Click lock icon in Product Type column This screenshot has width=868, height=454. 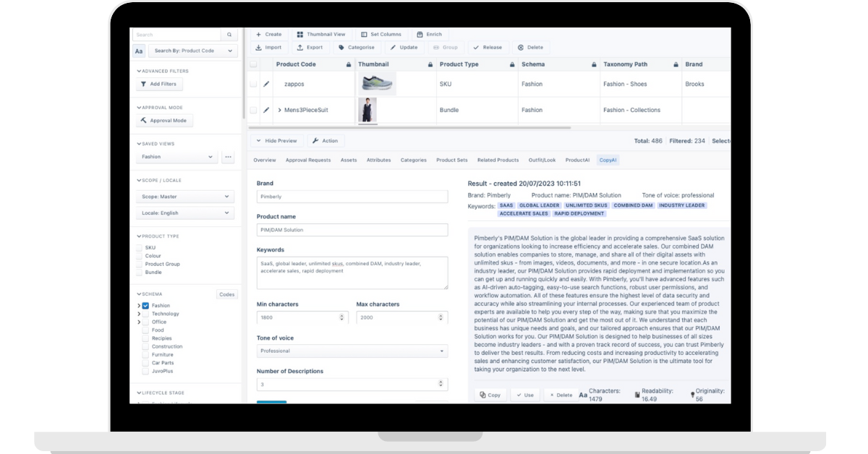coord(511,64)
